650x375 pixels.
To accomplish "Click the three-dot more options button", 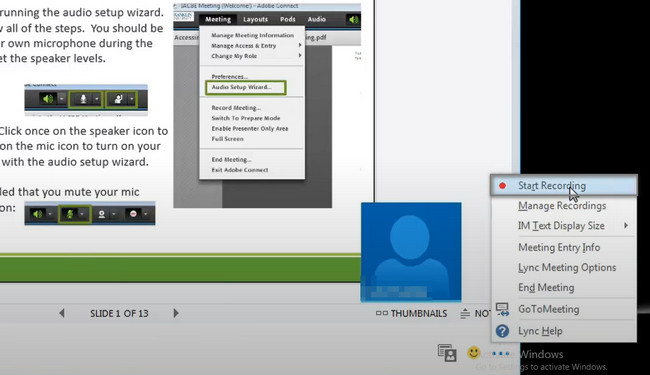I will (500, 353).
